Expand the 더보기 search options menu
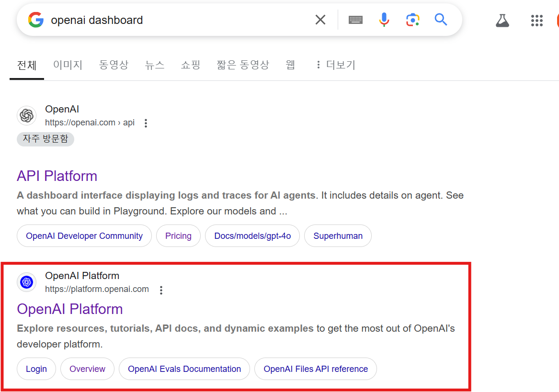 (335, 65)
